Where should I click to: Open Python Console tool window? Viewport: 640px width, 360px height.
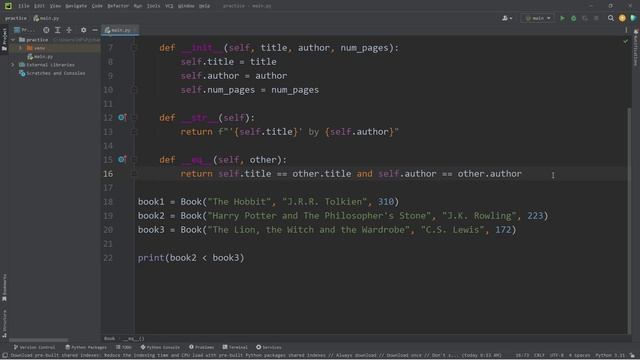click(160, 347)
